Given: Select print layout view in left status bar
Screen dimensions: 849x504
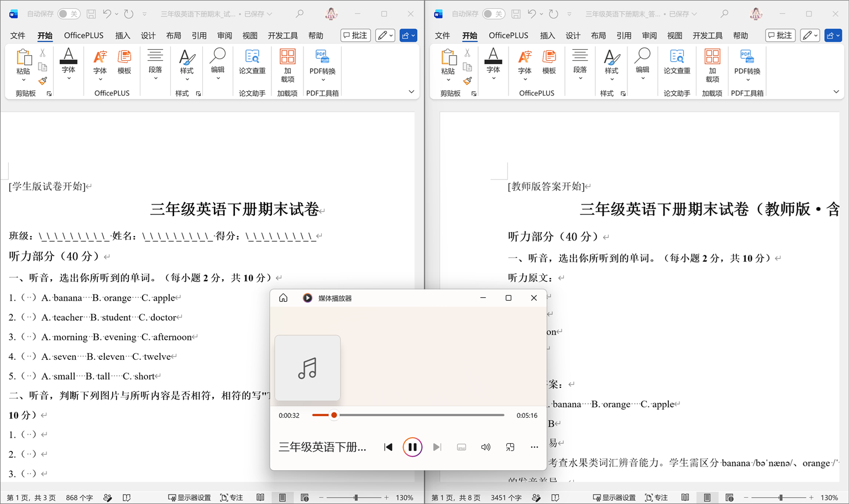Looking at the screenshot, I should [282, 497].
